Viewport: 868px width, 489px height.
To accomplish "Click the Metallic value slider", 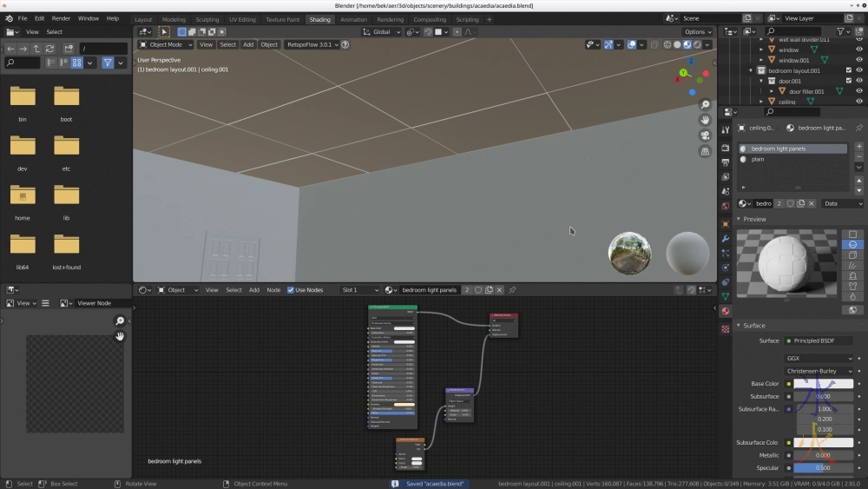I will pos(821,455).
